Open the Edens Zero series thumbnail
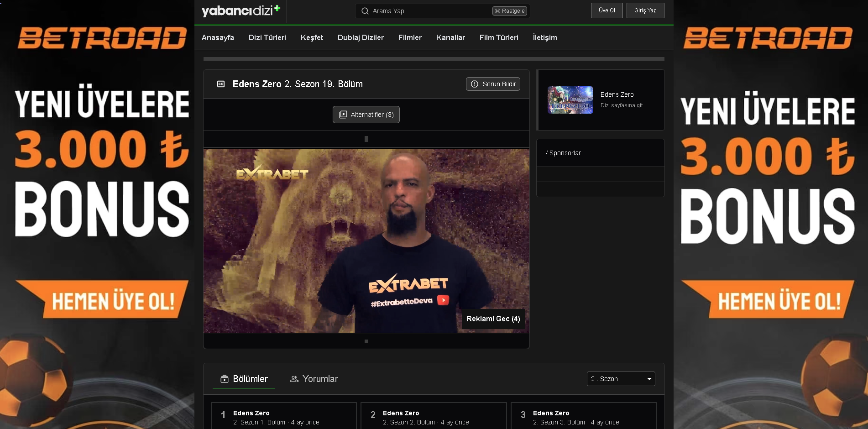This screenshot has width=868, height=429. [570, 100]
